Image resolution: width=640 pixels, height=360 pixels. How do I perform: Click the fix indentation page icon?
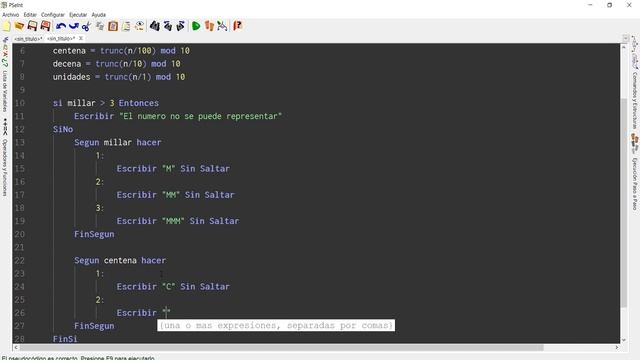tap(126, 26)
